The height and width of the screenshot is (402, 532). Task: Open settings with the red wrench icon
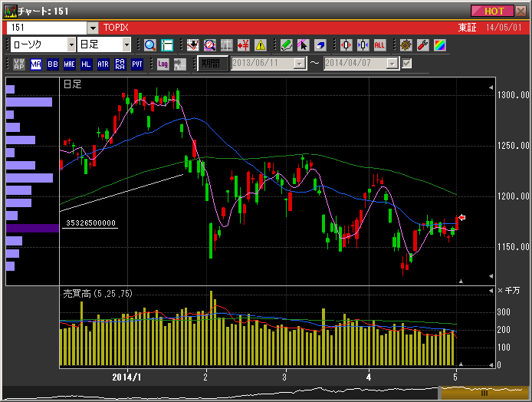[x=422, y=44]
